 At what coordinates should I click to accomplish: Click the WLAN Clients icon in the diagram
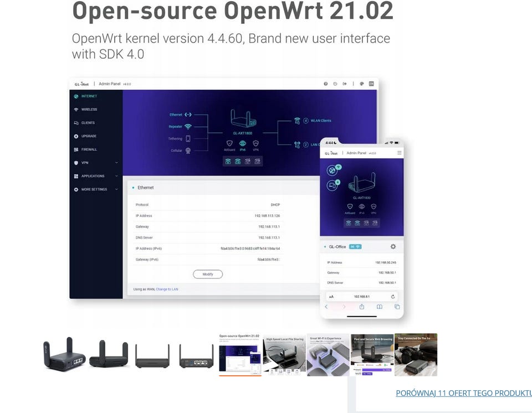297,121
